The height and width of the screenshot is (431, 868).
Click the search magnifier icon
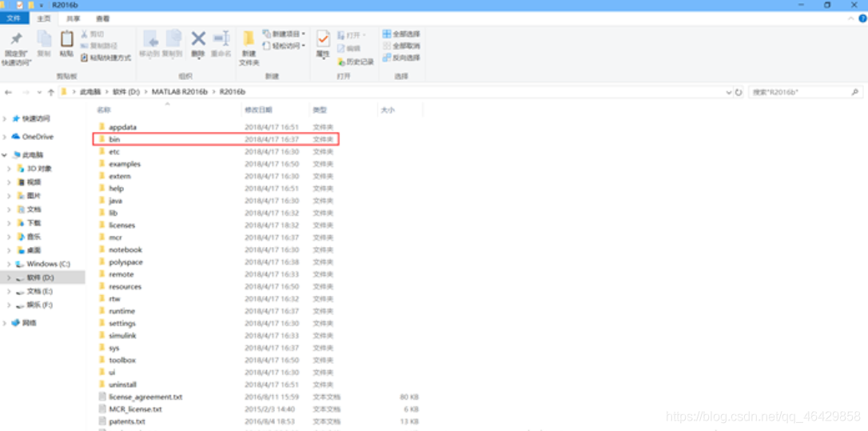855,93
